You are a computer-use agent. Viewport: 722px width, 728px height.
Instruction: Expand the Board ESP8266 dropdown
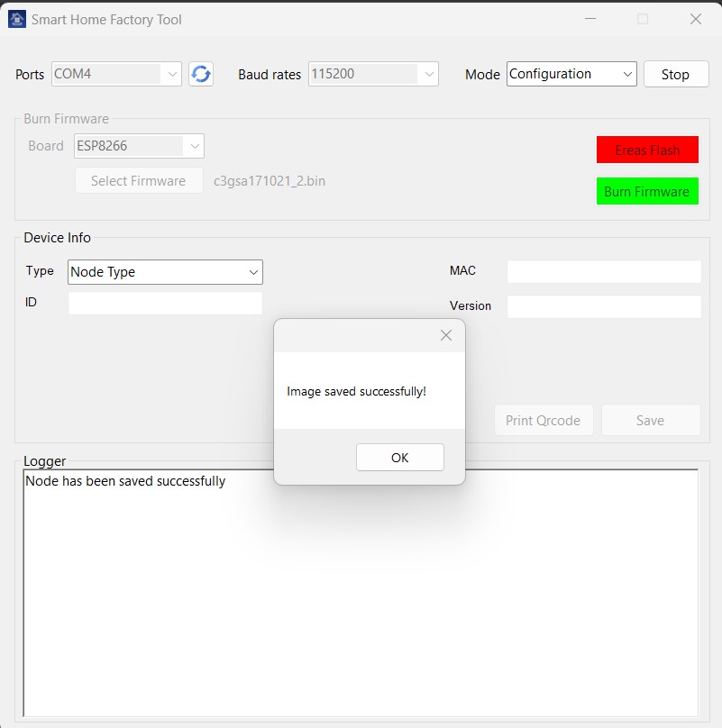tap(140, 145)
